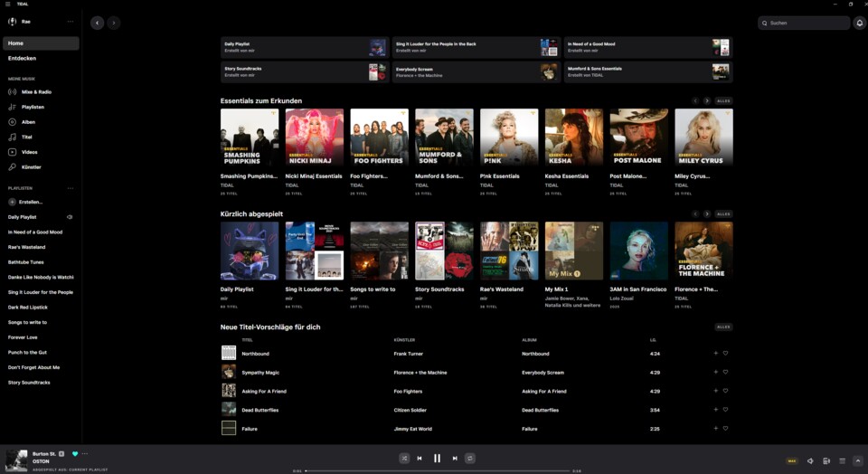
Task: Open Alben in the sidebar
Action: (28, 122)
